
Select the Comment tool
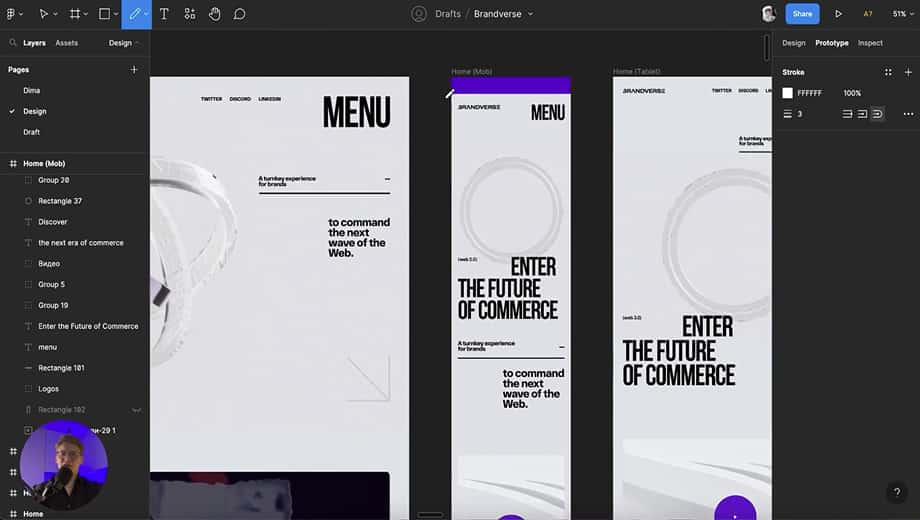coord(239,13)
